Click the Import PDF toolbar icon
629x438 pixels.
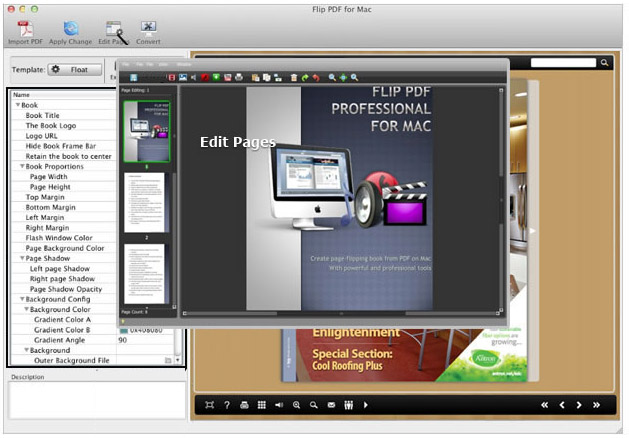click(x=25, y=30)
